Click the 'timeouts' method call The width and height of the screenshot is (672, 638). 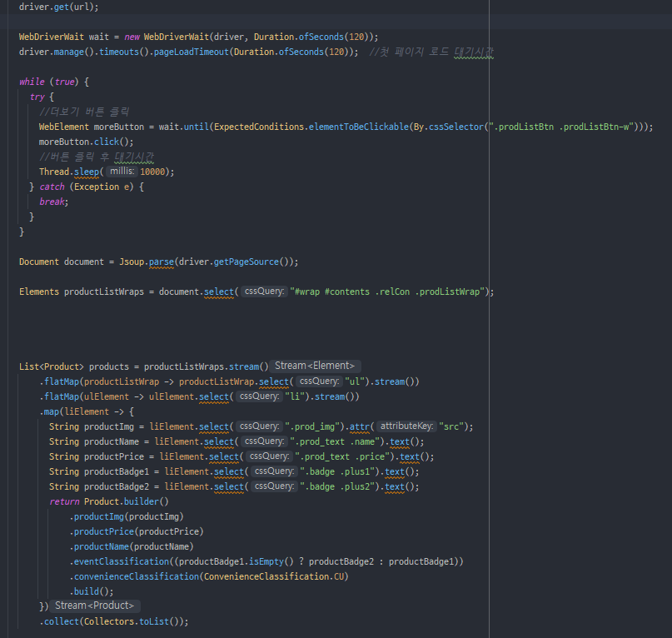click(x=119, y=52)
